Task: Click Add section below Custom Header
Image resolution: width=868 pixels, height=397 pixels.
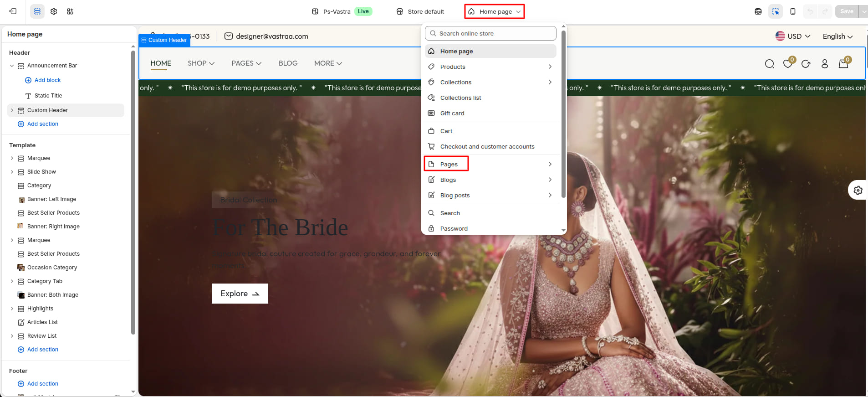Action: 38,124
